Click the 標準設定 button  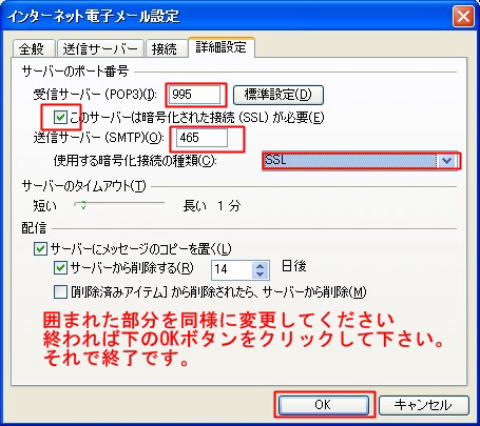278,95
